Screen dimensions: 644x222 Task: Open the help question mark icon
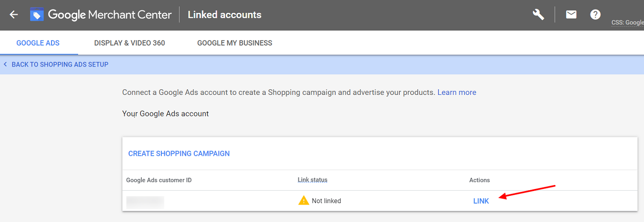click(595, 15)
